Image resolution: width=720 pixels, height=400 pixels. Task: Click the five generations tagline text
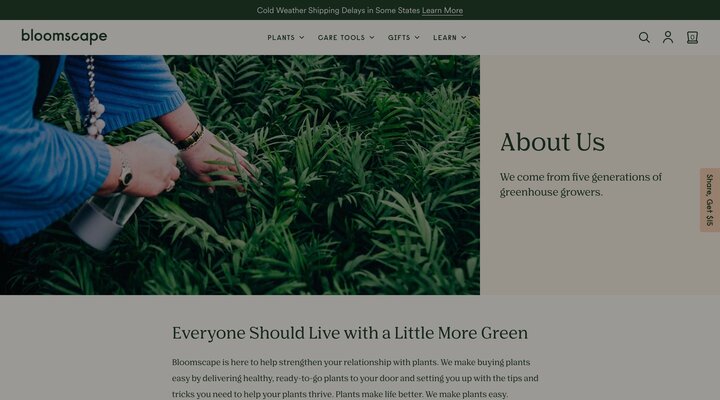pyautogui.click(x=581, y=185)
